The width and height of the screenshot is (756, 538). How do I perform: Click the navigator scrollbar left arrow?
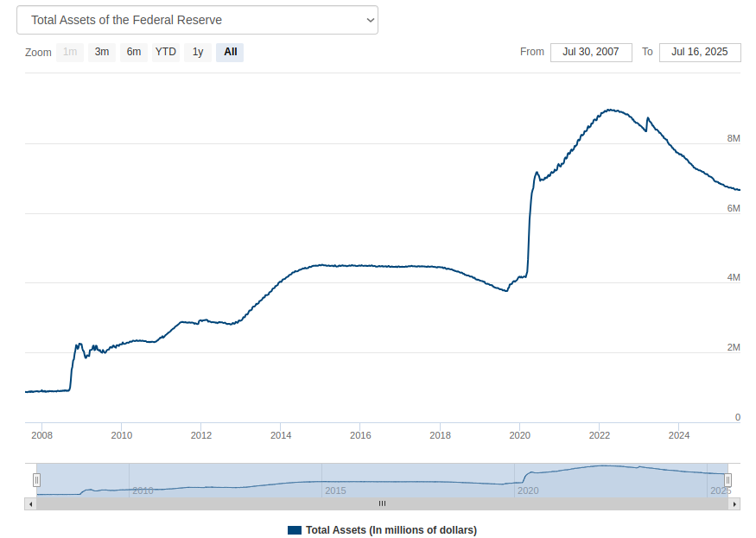click(30, 503)
